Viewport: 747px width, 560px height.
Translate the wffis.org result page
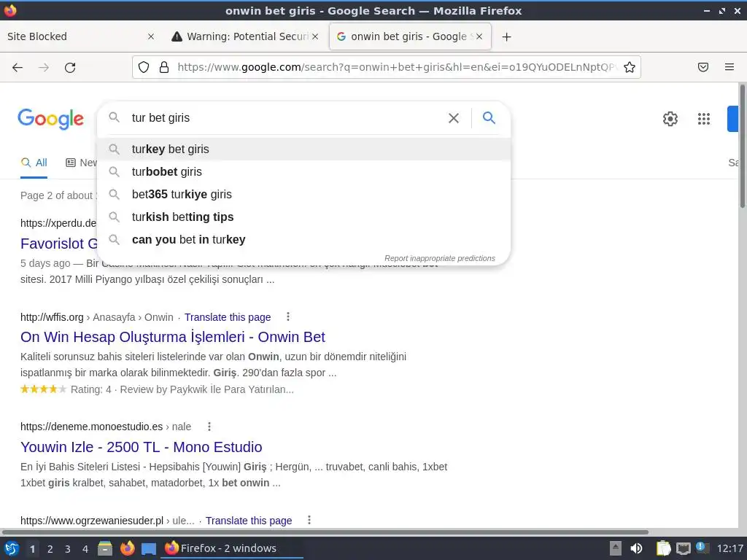click(228, 317)
